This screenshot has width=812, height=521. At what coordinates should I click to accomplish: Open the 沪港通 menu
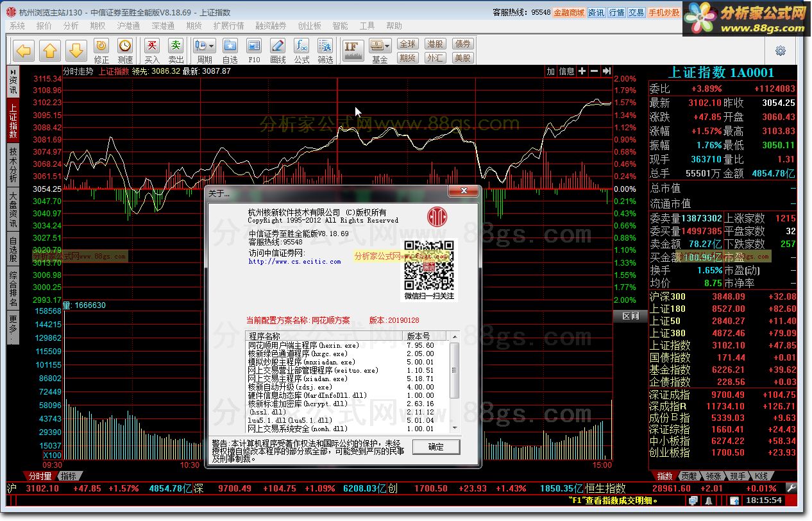[129, 26]
